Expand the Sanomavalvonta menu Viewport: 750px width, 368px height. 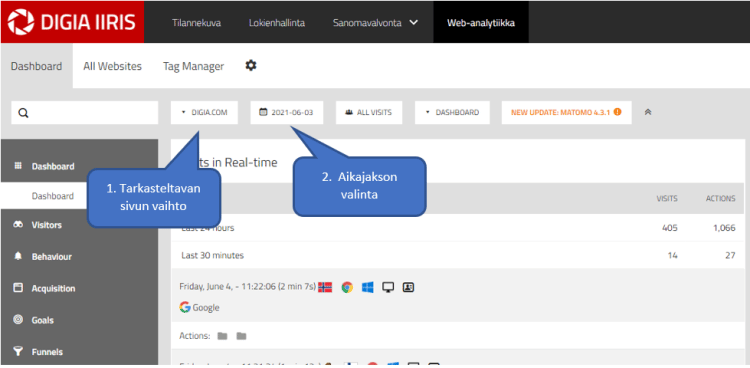click(x=375, y=22)
